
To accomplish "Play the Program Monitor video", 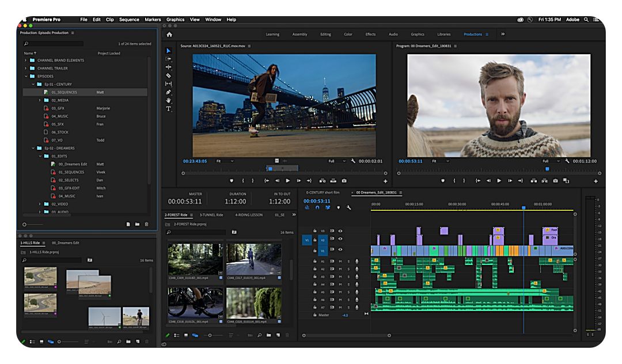I will [x=499, y=181].
